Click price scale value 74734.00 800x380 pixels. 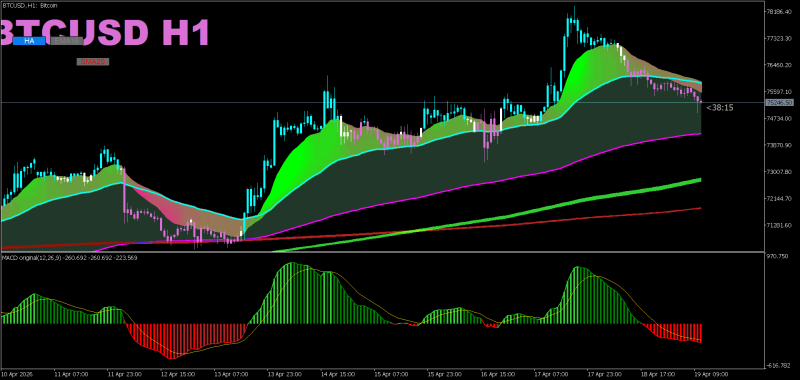pos(779,118)
